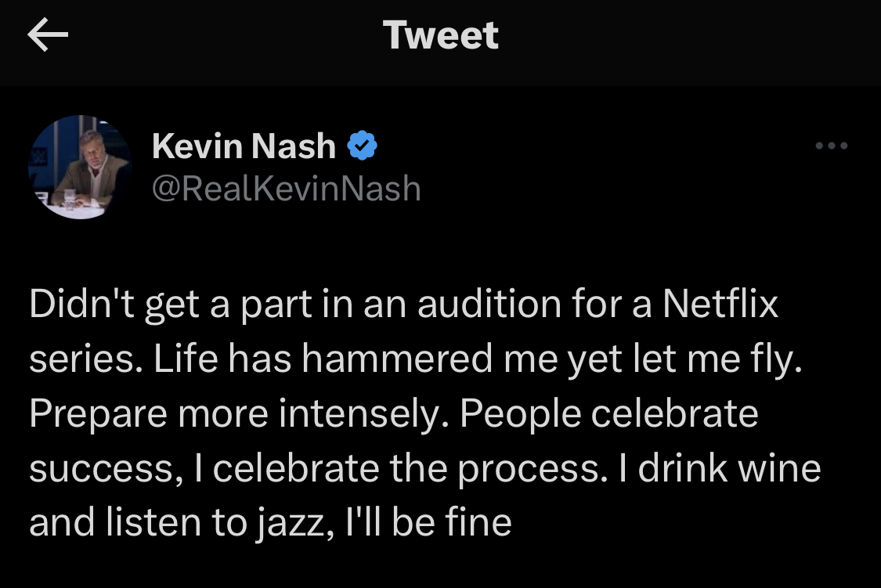The image size is (881, 588).
Task: Open the three-dot more options menu
Action: click(x=831, y=146)
